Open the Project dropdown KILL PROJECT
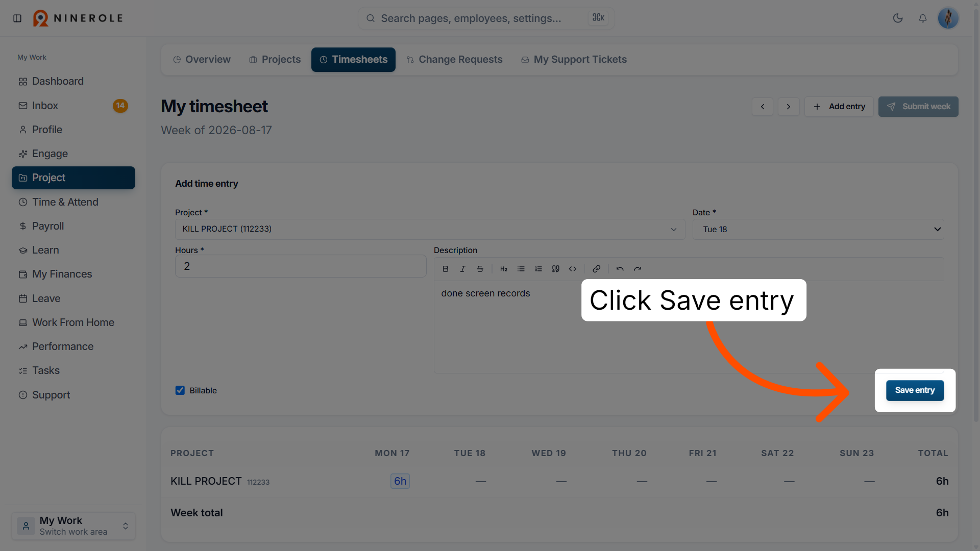Viewport: 980px width, 551px height. click(x=430, y=229)
